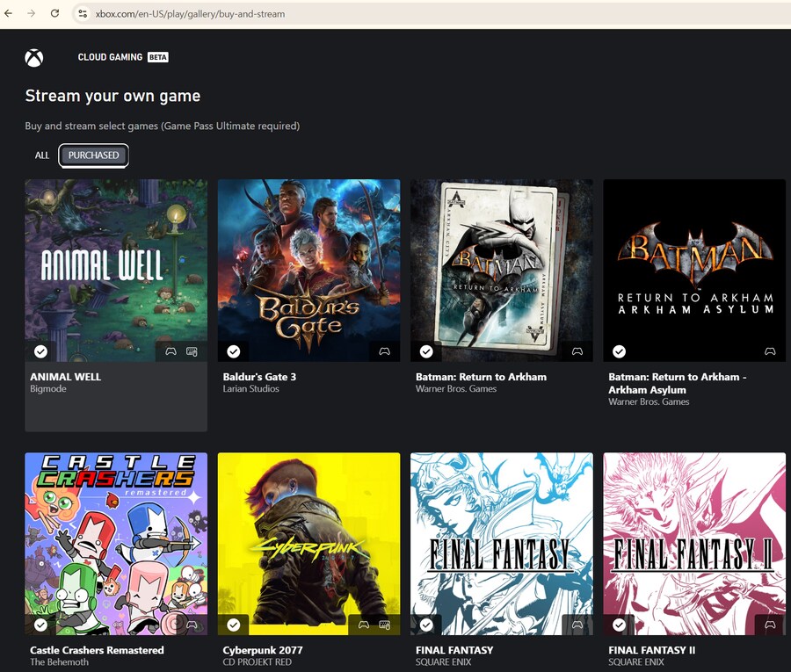791x672 pixels.
Task: Switch to the ALL filter tab
Action: (42, 155)
